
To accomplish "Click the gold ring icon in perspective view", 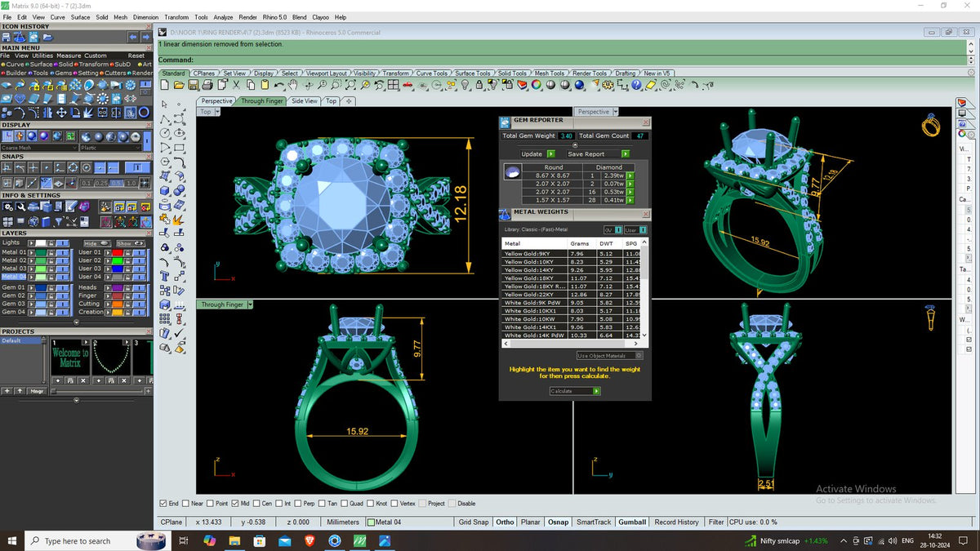I will (931, 126).
